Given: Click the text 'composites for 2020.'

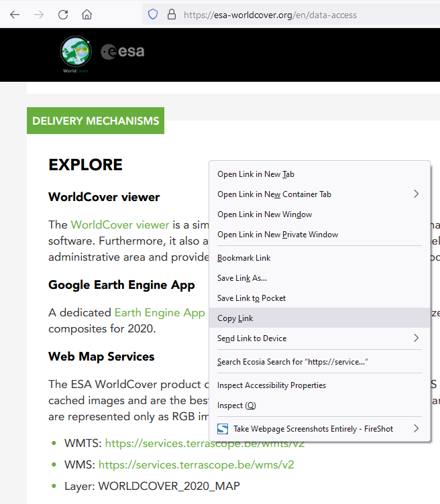Looking at the screenshot, I should (x=102, y=329).
